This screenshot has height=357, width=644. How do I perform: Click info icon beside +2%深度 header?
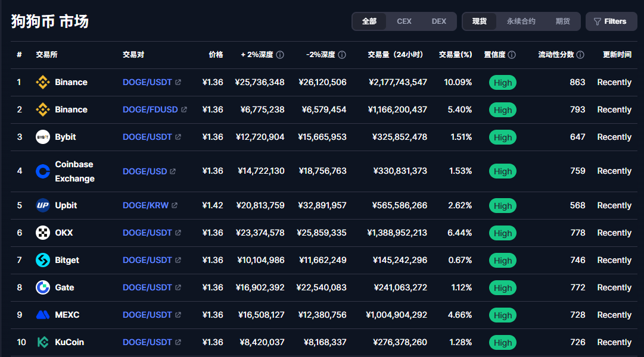click(x=280, y=55)
